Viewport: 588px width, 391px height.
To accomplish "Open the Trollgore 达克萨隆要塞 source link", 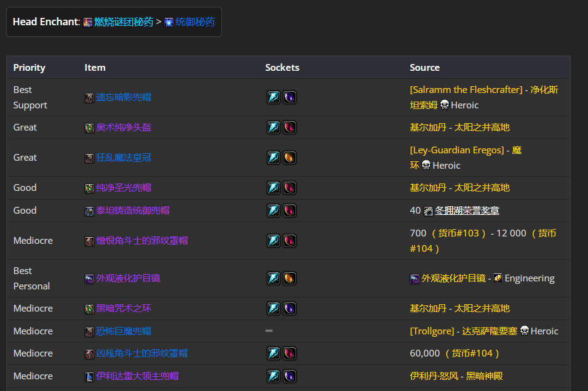I will (x=464, y=331).
